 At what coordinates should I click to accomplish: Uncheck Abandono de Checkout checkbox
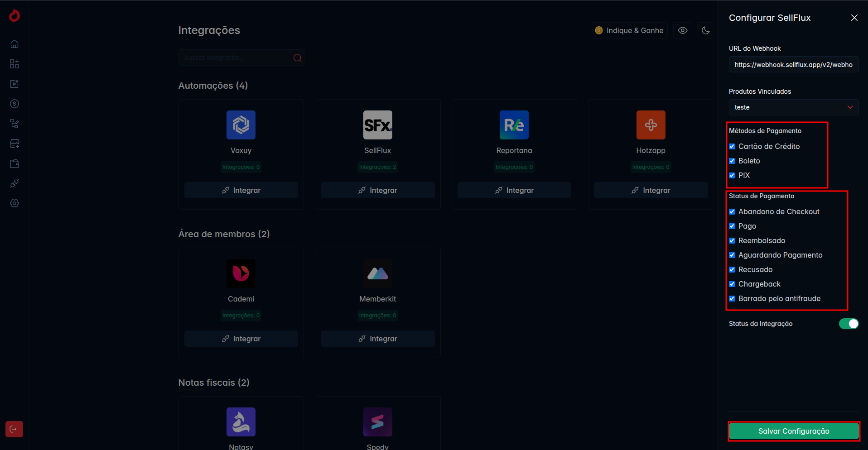(x=732, y=211)
